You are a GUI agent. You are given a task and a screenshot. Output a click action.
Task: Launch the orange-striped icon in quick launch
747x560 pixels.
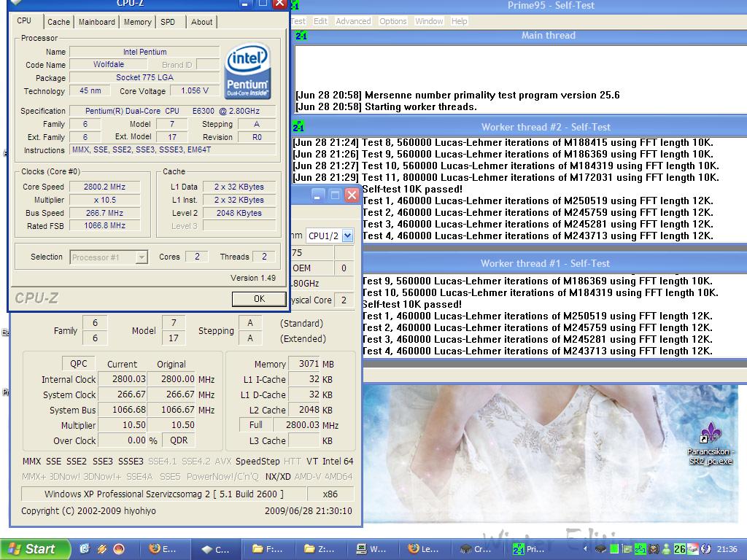101,549
